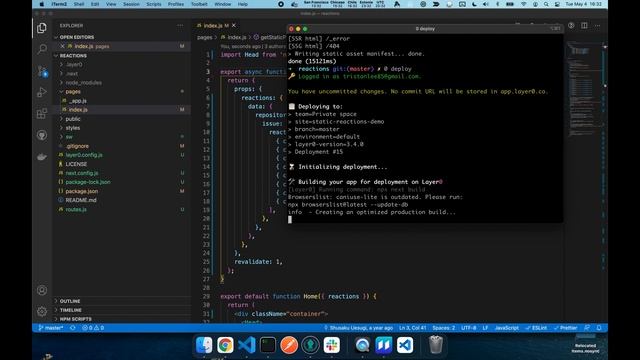Click the Prettier status bar item
This screenshot has height=360, width=640.
point(565,328)
